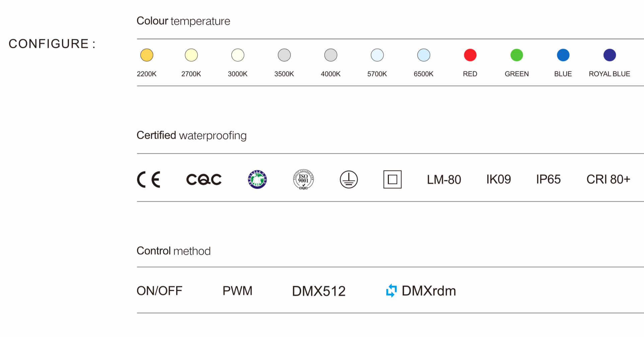Screen dimensions: 644x337
Task: Select the ON/OFF control method
Action: click(x=159, y=291)
